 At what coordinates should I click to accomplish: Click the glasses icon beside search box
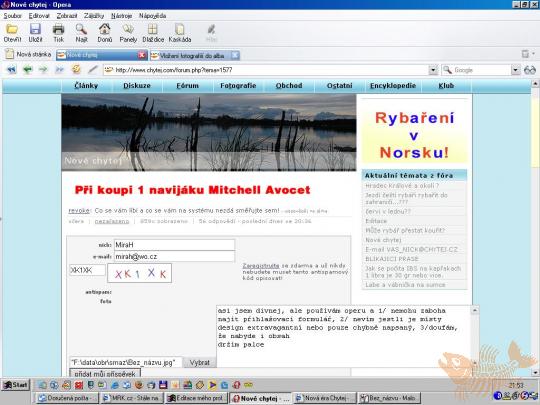tap(530, 70)
